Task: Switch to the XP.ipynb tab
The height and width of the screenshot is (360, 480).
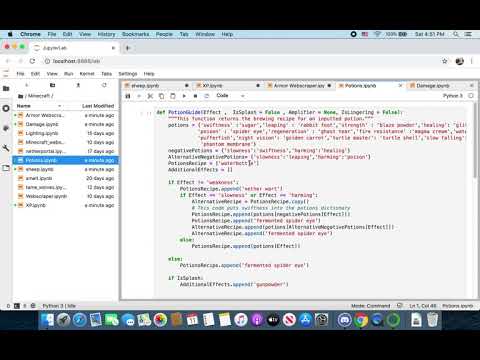Action: [x=227, y=86]
